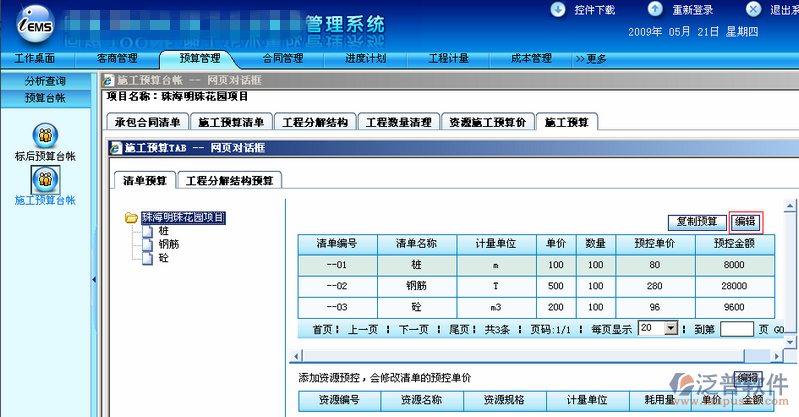
Task: Select the 桩 document tree node
Action: click(x=148, y=231)
